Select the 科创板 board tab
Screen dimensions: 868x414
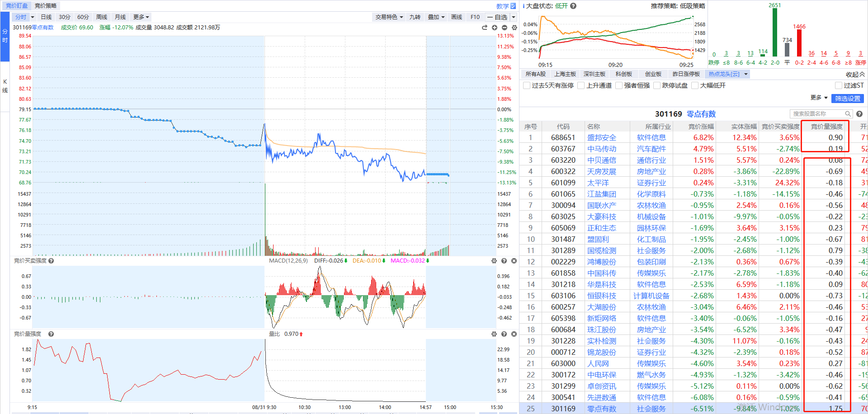[623, 74]
